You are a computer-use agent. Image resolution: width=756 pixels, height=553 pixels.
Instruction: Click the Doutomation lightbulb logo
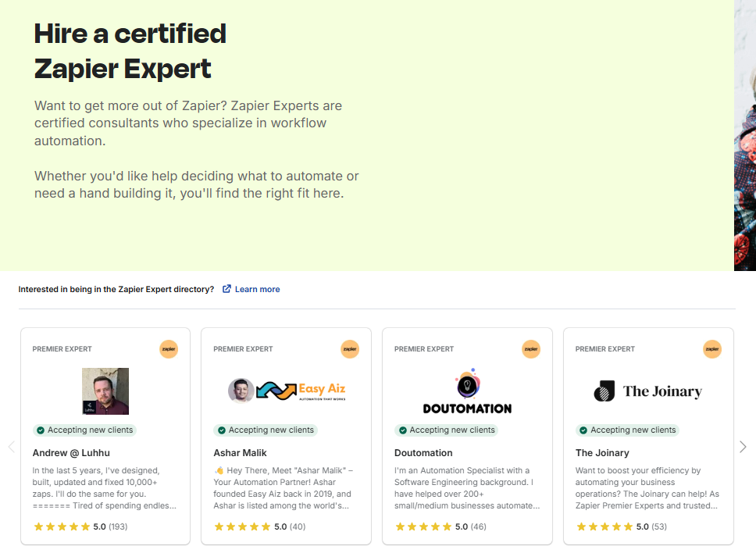click(x=467, y=386)
